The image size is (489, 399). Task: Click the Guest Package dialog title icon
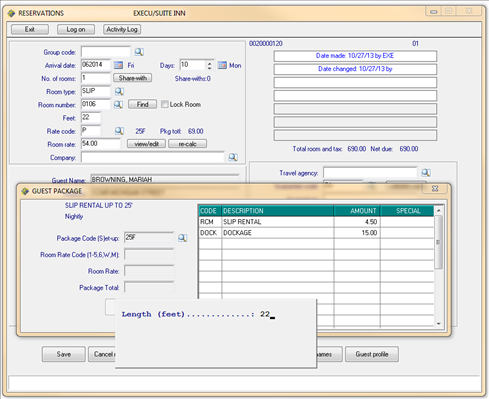point(25,191)
